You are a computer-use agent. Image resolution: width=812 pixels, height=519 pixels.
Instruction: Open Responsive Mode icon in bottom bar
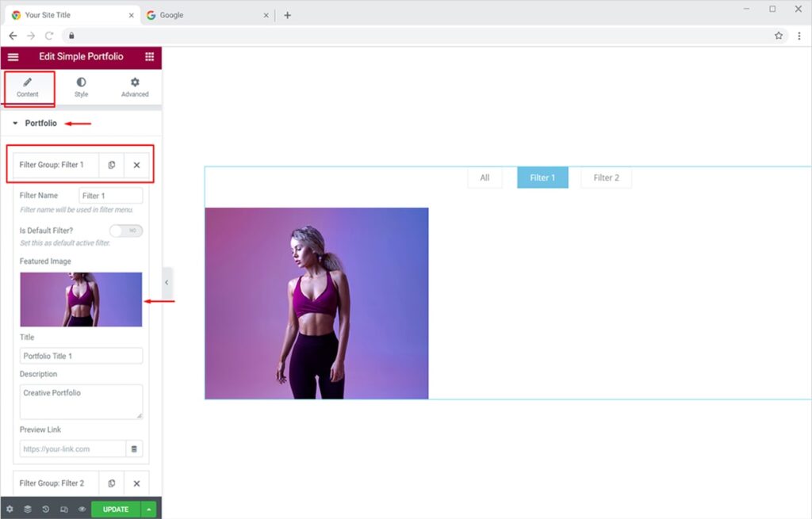point(64,509)
